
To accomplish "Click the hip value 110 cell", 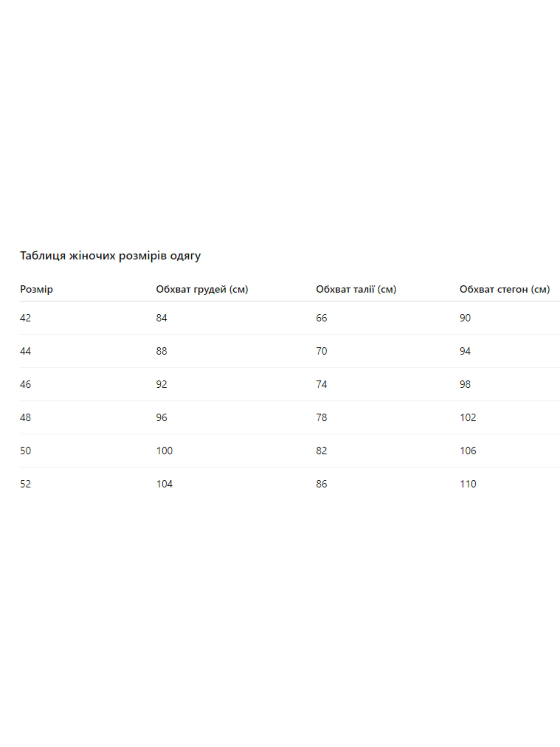I will [468, 484].
